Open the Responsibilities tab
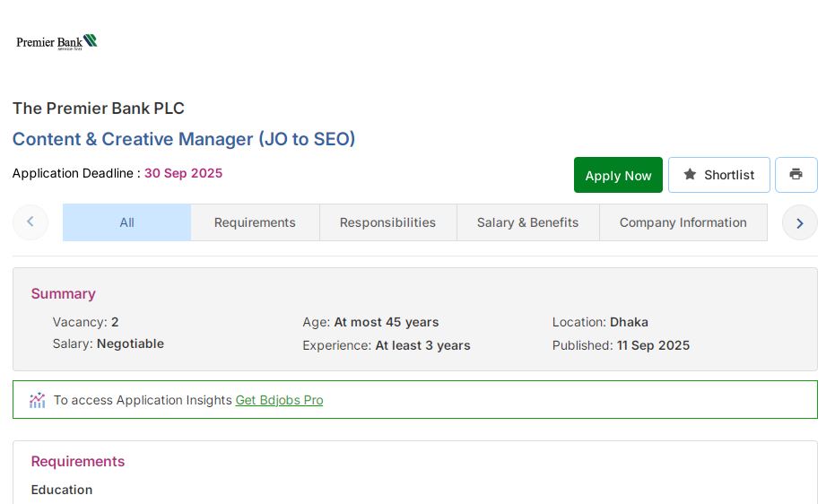This screenshot has height=504, width=835. 387,222
